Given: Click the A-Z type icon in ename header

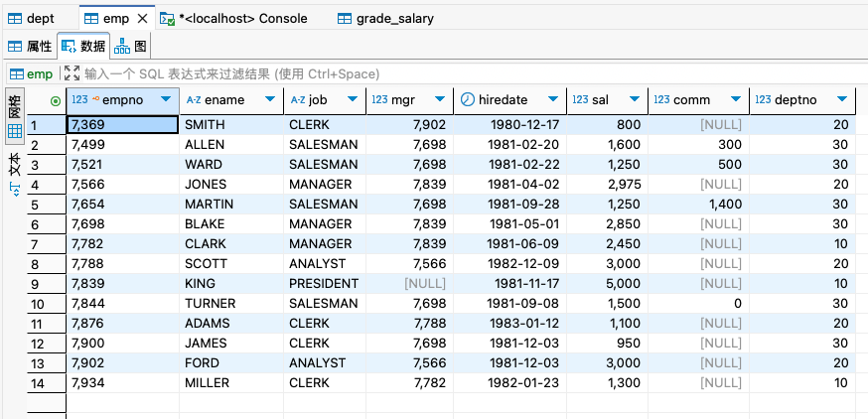Looking at the screenshot, I should pyautogui.click(x=194, y=100).
